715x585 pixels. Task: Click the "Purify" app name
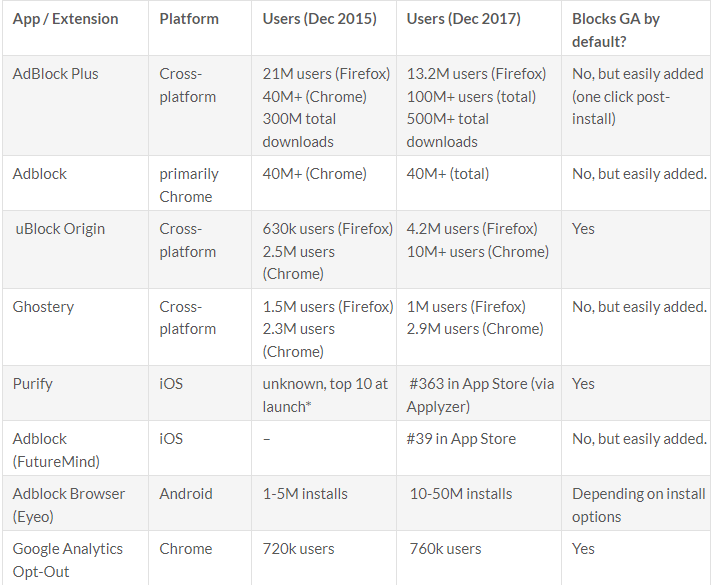click(x=33, y=384)
